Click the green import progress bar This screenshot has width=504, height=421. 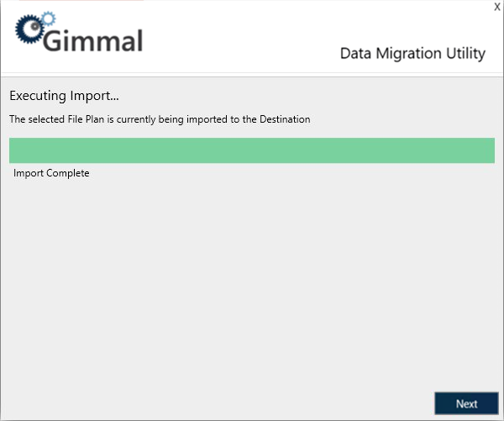tap(251, 150)
